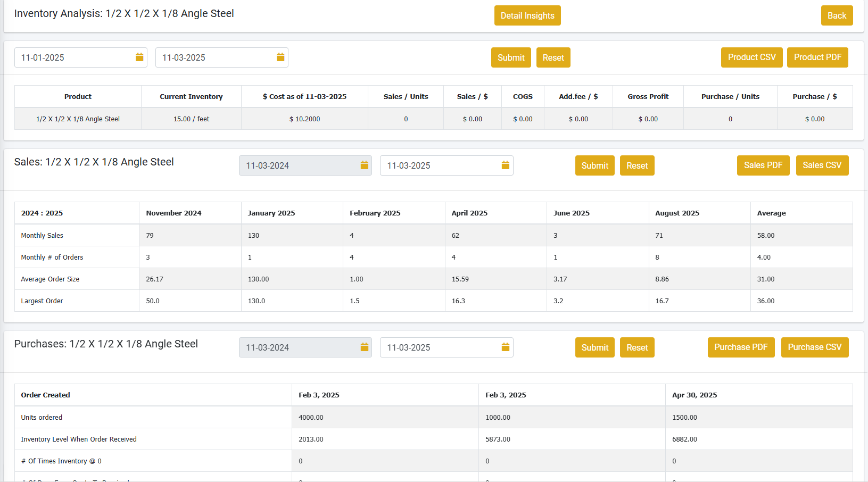Download the Sales PDF
This screenshot has height=482, width=868.
pos(763,165)
